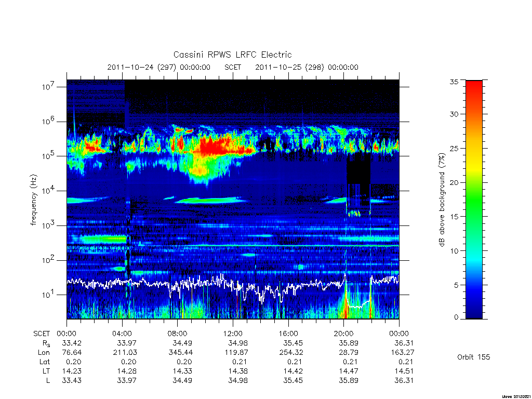Click the '12:00' SCET time label

tap(233, 334)
